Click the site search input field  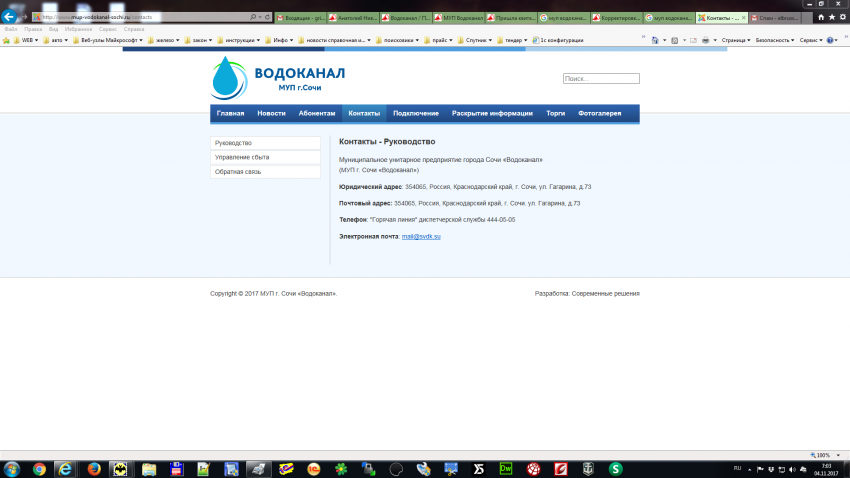600,78
